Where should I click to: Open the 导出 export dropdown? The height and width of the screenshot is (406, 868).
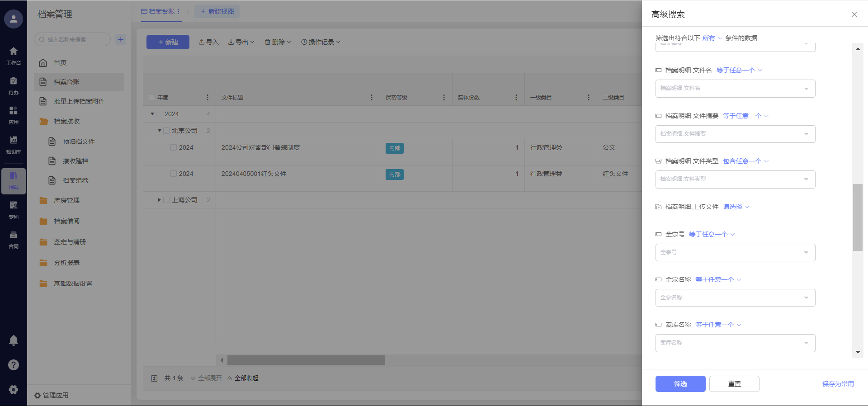coord(241,42)
